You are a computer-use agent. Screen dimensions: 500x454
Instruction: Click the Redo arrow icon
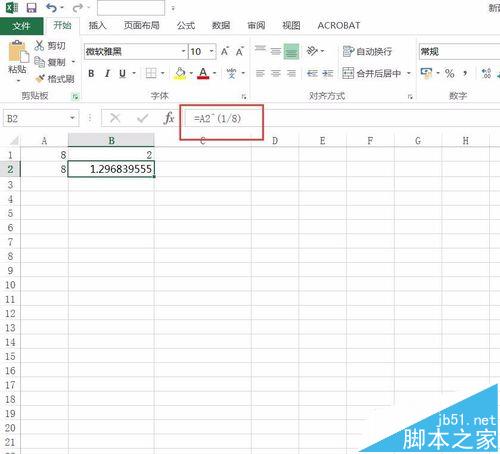click(x=78, y=7)
